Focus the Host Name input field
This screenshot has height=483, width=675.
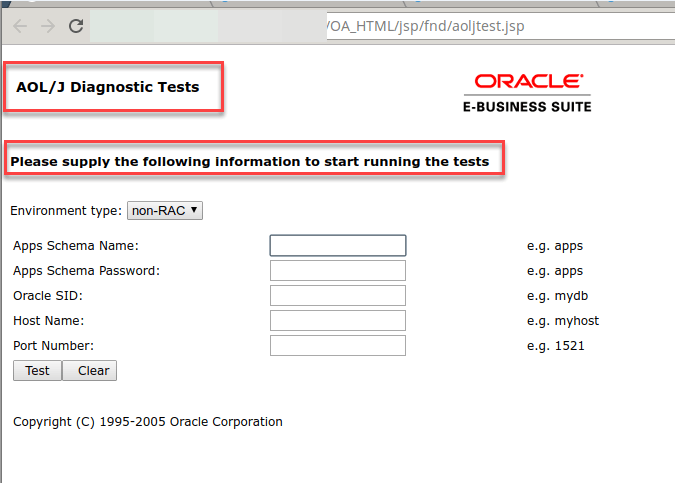click(337, 320)
